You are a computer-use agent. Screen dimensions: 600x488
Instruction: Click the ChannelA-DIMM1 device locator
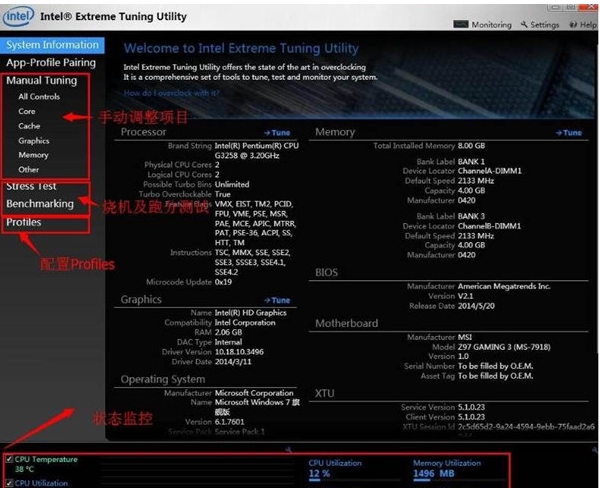click(489, 171)
